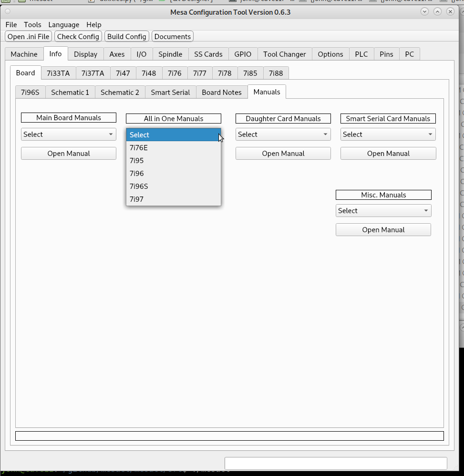
Task: Close the Mesa Configuration Tool window
Action: point(450,11)
